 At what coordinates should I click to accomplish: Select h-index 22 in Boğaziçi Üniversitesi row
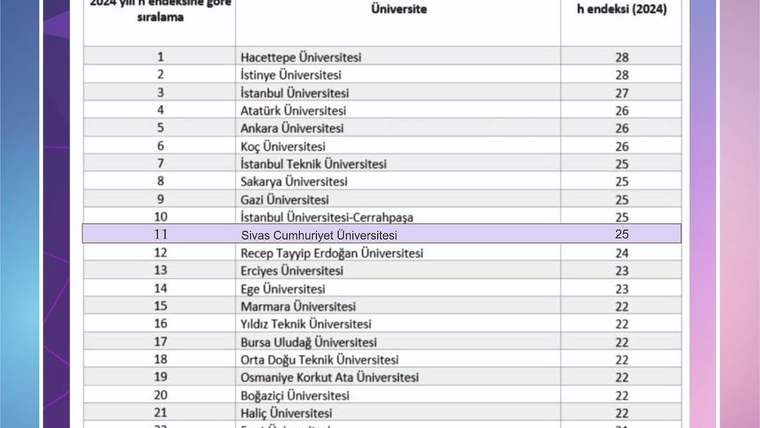(x=622, y=396)
